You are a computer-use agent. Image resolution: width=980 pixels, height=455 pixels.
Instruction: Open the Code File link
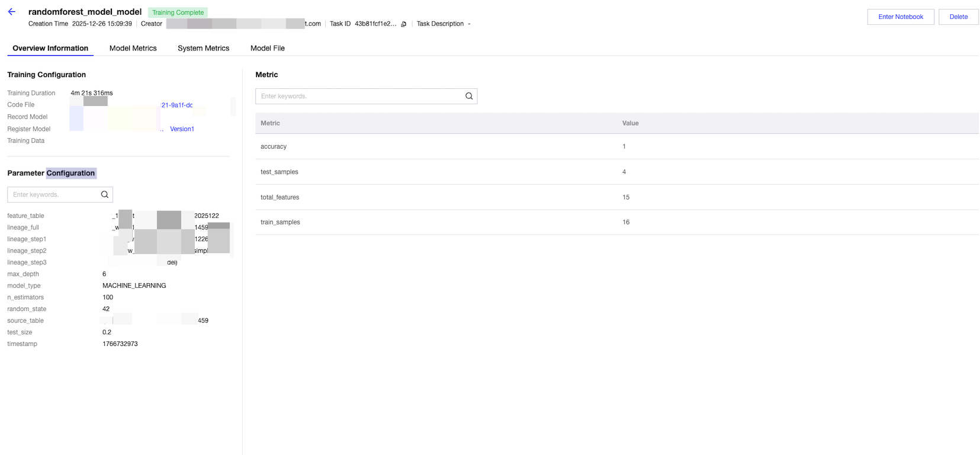176,105
